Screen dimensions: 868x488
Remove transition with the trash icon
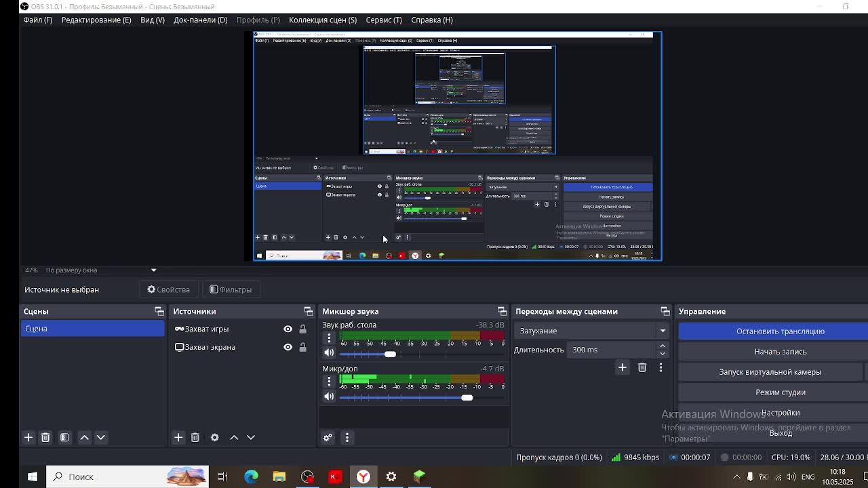[642, 367]
